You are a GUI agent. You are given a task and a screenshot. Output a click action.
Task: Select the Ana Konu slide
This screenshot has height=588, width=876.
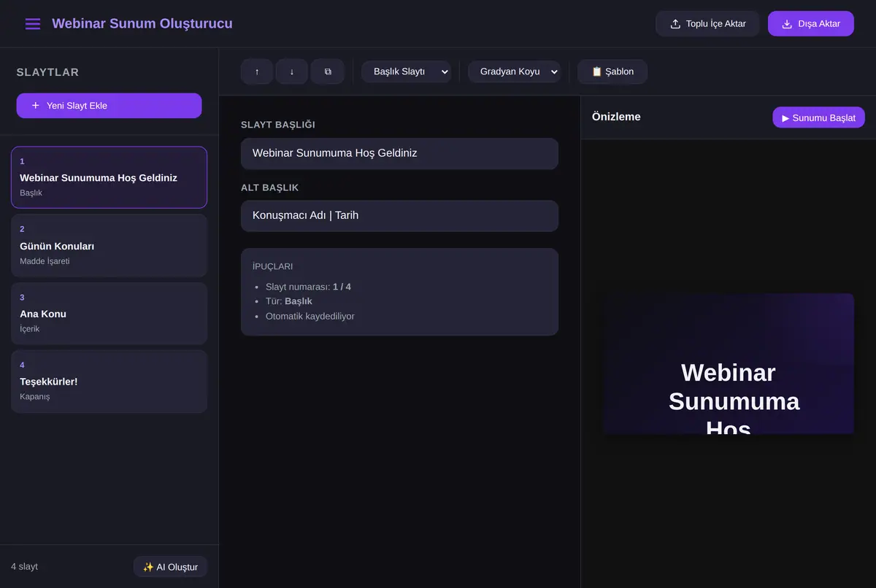[x=109, y=314]
